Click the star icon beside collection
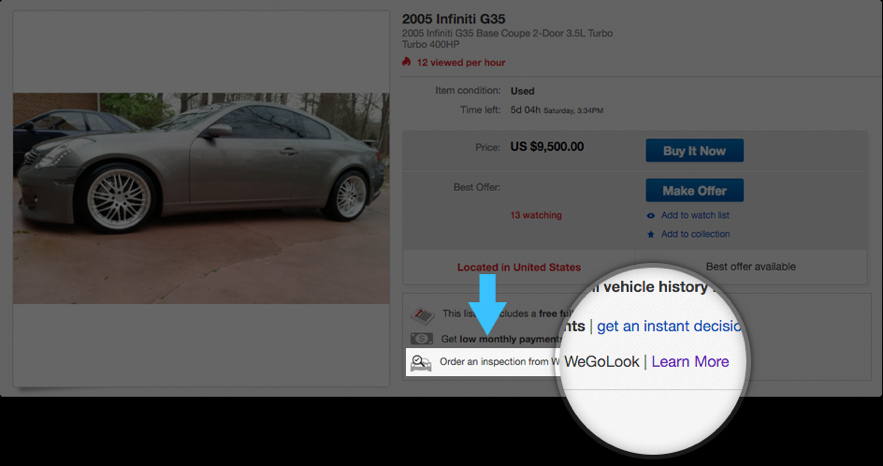Viewport: 883px width, 466px height. 651,235
